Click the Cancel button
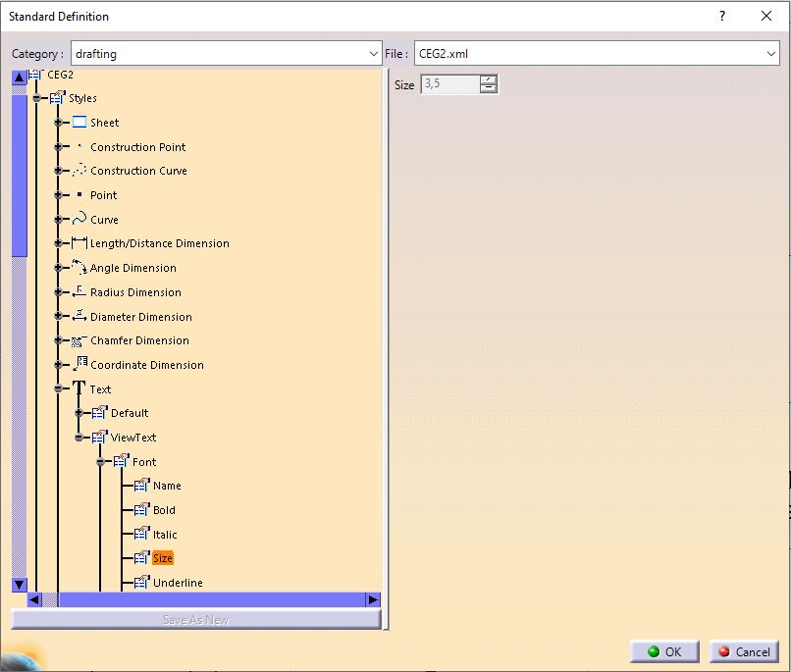The height and width of the screenshot is (672, 791). pyautogui.click(x=743, y=651)
